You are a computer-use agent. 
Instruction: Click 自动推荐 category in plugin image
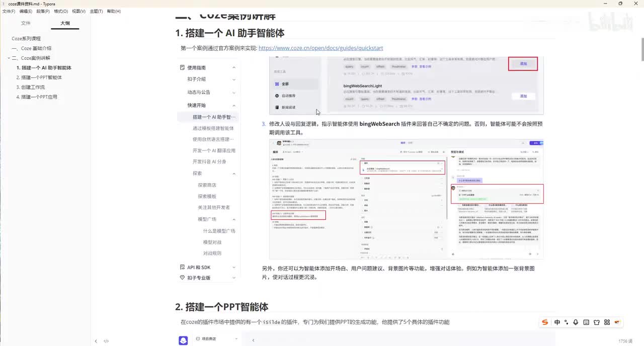(x=288, y=96)
